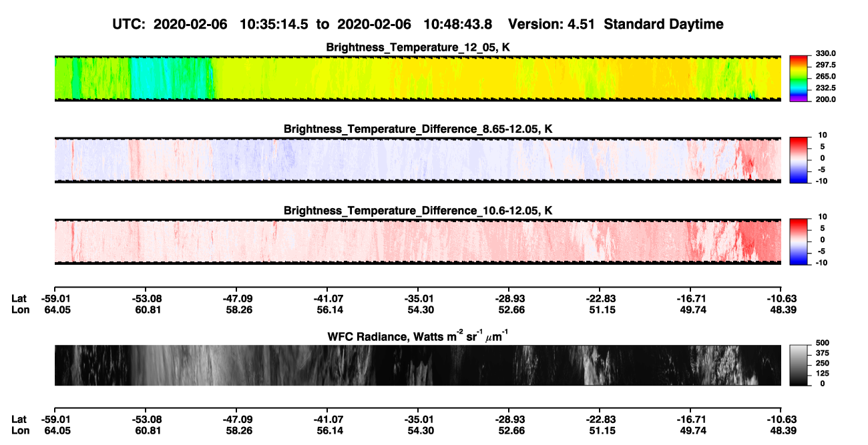Click the grayscale WFC Radiance colorbar
The image size is (868, 445).
point(797,365)
